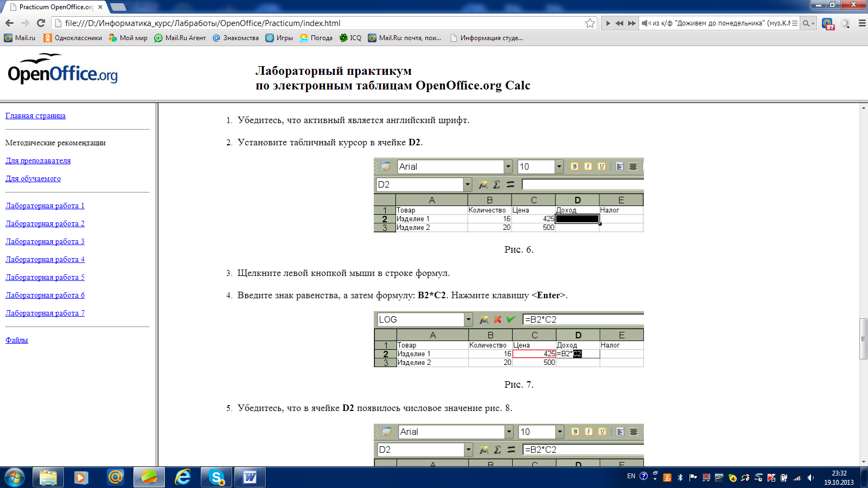The image size is (868, 488).
Task: Click the blue help tray icon
Action: click(643, 476)
